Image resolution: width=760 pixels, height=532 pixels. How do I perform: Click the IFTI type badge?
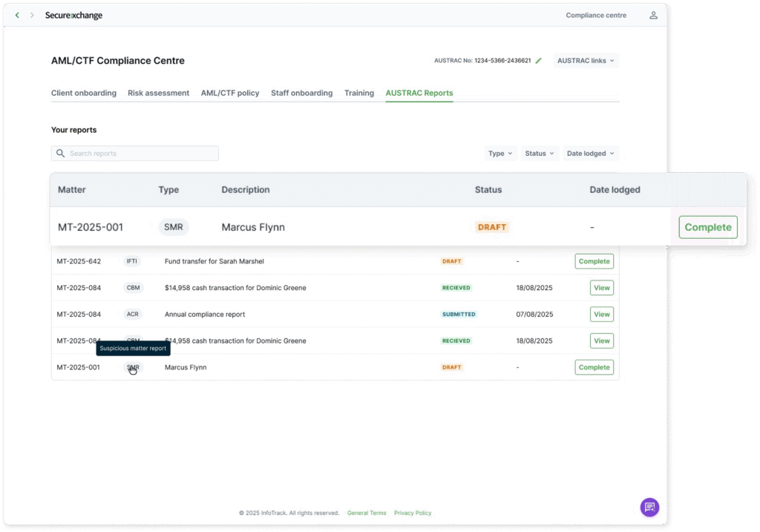click(x=133, y=261)
